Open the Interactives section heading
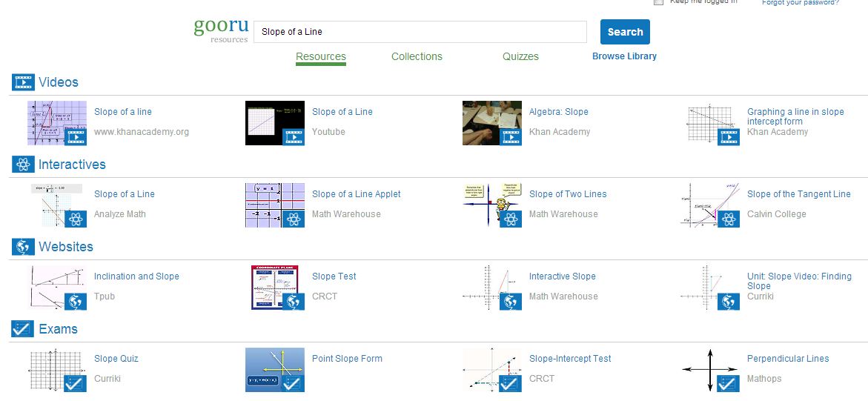Screen dimensions: 868x401 pyautogui.click(x=72, y=165)
